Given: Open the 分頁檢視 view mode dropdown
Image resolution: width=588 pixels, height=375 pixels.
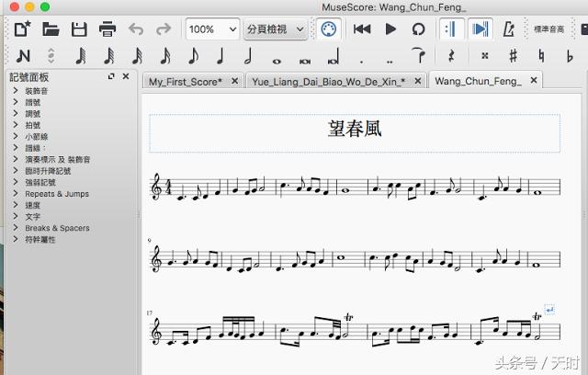Looking at the screenshot, I should 276,28.
